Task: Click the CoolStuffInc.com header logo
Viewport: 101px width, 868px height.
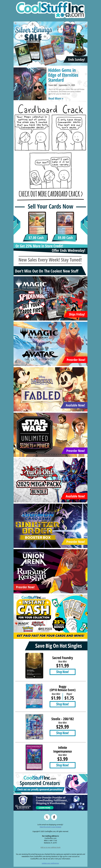Action: click(x=50, y=10)
